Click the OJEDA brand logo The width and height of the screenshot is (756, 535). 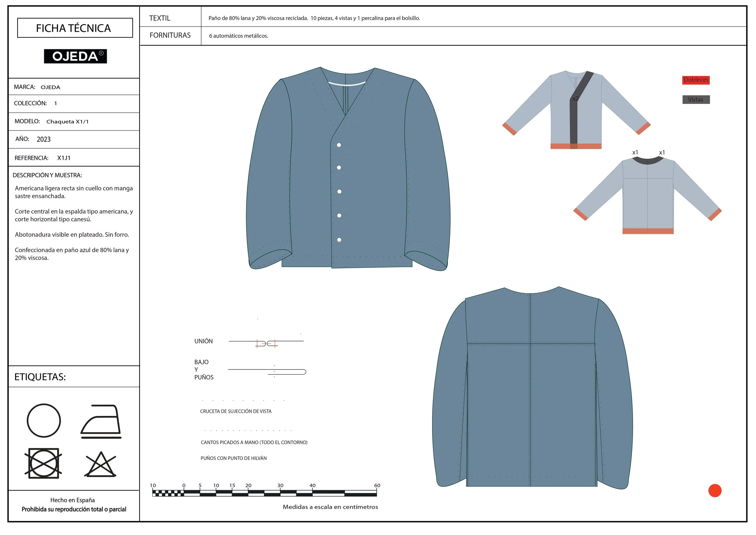pyautogui.click(x=75, y=56)
